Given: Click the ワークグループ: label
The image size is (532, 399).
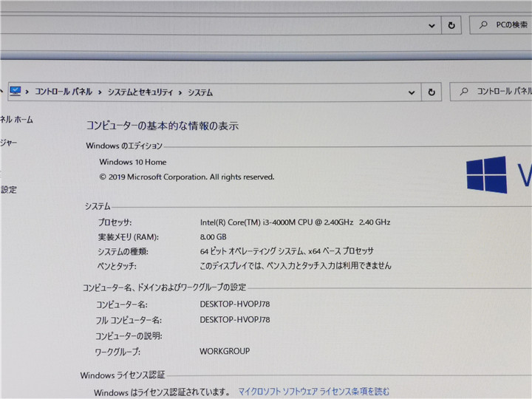Looking at the screenshot, I should click(117, 352).
